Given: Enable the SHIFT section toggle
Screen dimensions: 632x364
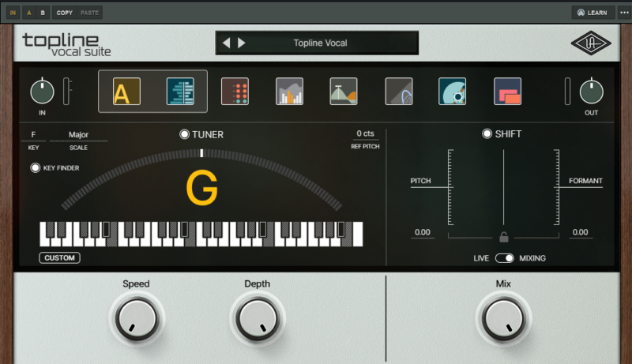Looking at the screenshot, I should 487,134.
